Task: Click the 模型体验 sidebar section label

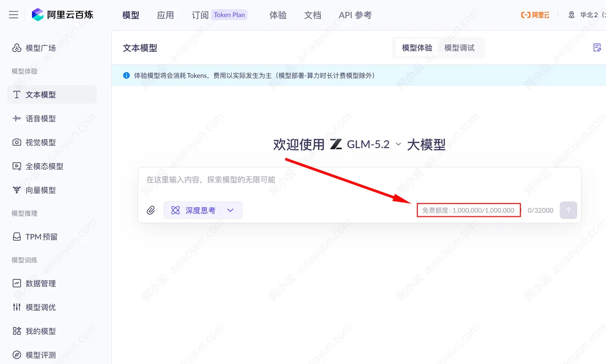Action: pyautogui.click(x=24, y=71)
